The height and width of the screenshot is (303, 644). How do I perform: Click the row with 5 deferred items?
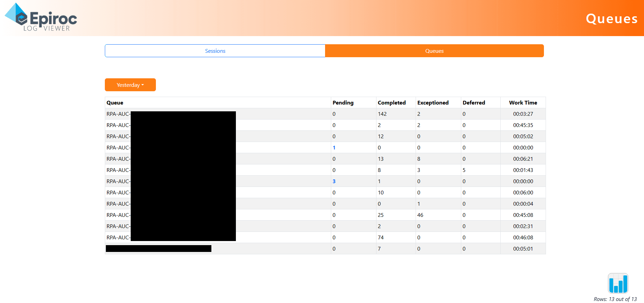click(464, 170)
